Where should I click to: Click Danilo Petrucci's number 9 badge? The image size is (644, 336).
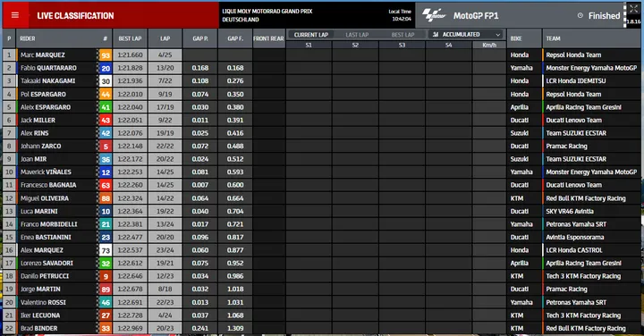(106, 276)
